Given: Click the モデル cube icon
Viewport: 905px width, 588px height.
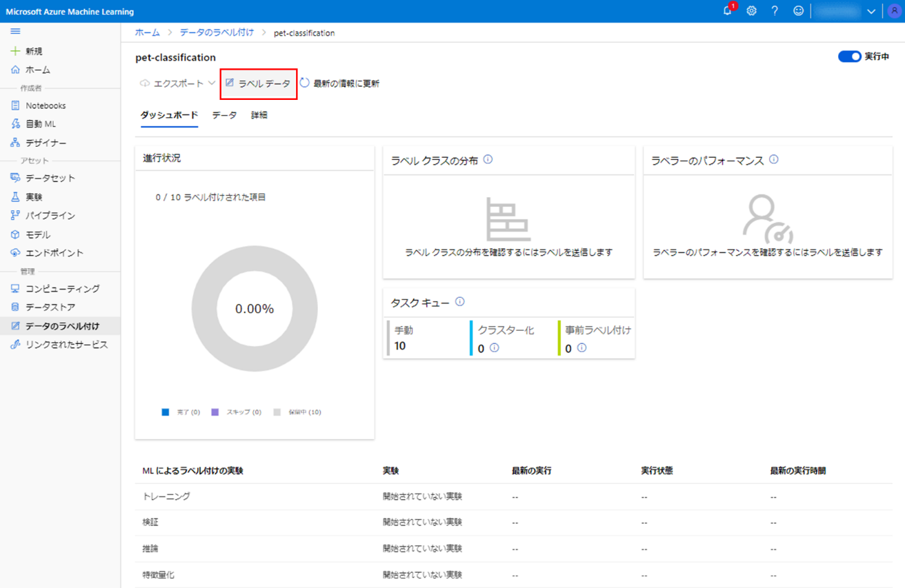Looking at the screenshot, I should pyautogui.click(x=15, y=234).
